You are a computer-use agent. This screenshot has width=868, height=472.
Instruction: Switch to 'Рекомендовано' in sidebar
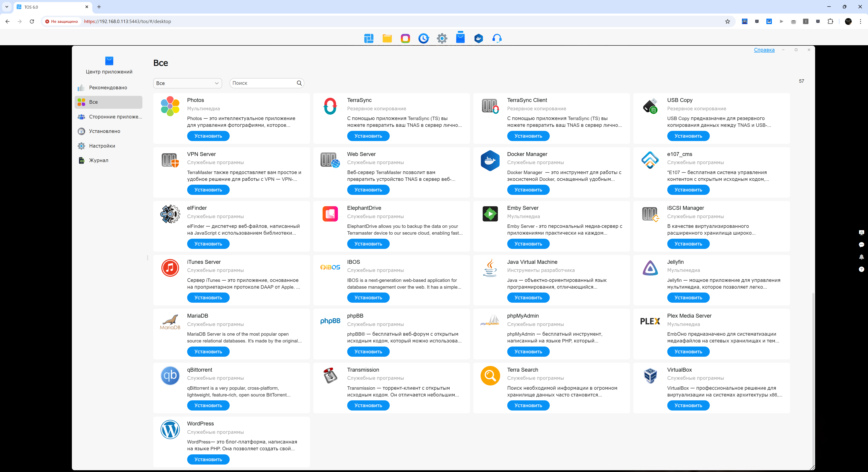108,87
